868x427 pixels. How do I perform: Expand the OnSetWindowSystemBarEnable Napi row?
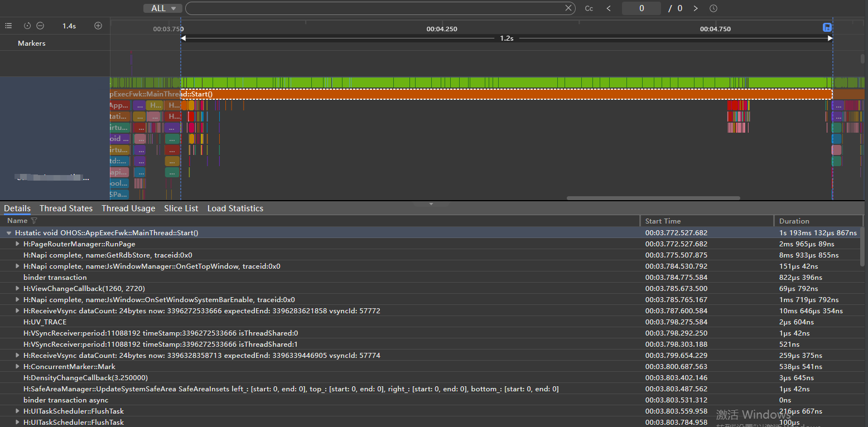(x=17, y=300)
